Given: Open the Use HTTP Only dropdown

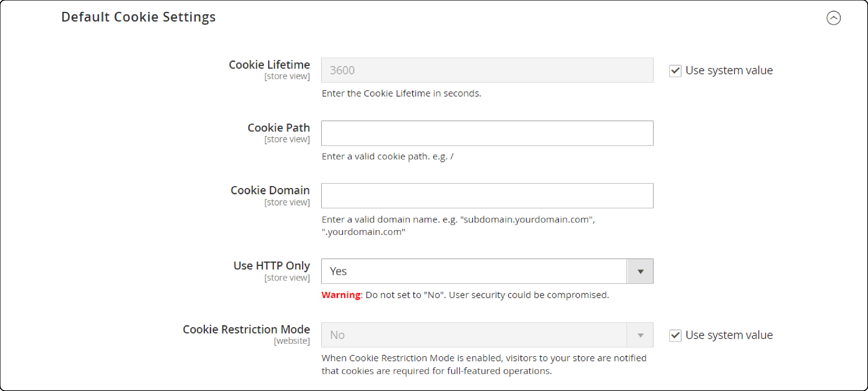Looking at the screenshot, I should (487, 271).
